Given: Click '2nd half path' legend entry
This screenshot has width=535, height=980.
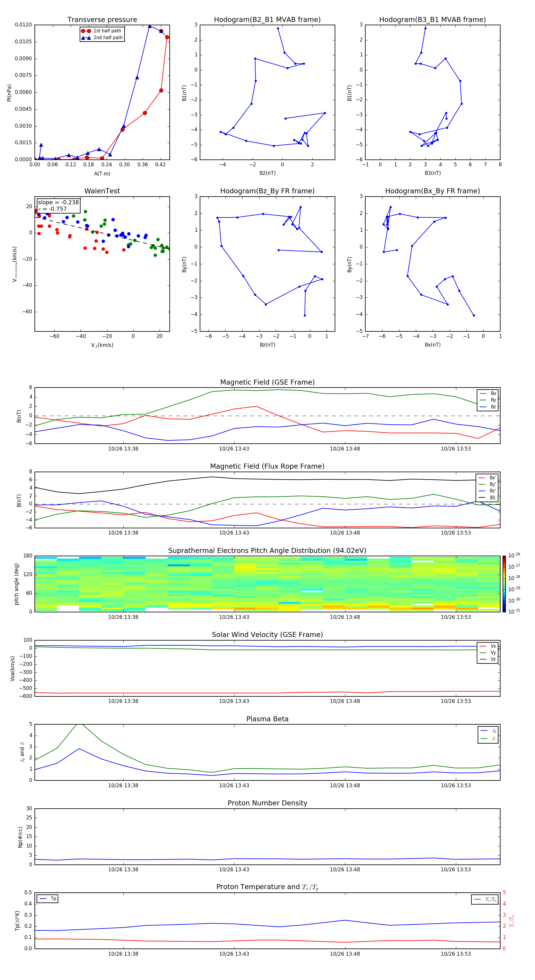Looking at the screenshot, I should pyautogui.click(x=102, y=38).
